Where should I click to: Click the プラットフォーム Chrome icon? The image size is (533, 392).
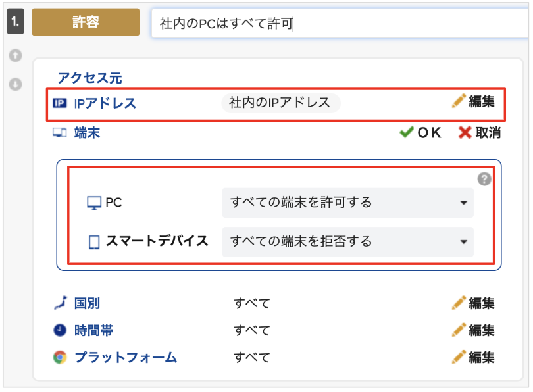click(x=60, y=357)
